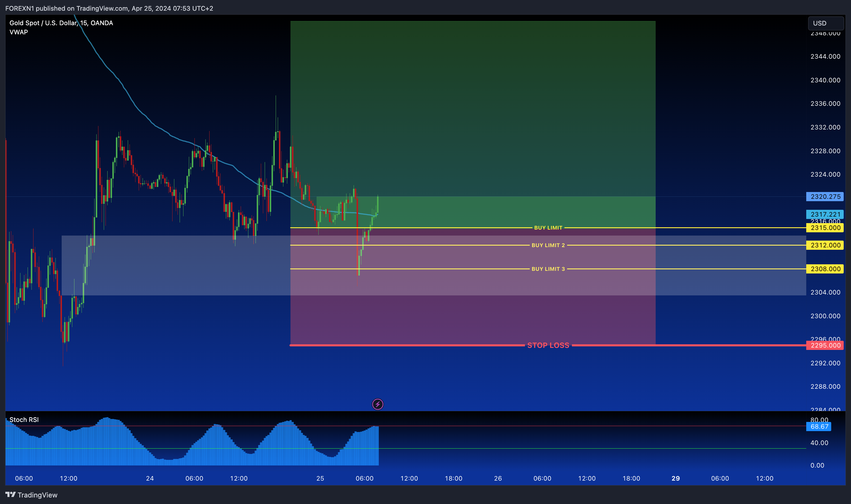The image size is (851, 504).
Task: Click the 2328.000 price axis label
Action: coord(825,151)
